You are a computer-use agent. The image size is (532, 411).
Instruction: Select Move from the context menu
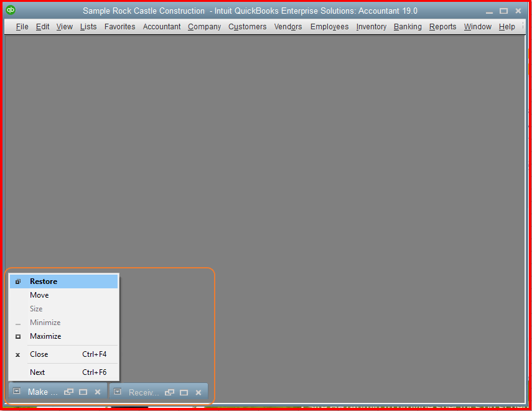39,295
